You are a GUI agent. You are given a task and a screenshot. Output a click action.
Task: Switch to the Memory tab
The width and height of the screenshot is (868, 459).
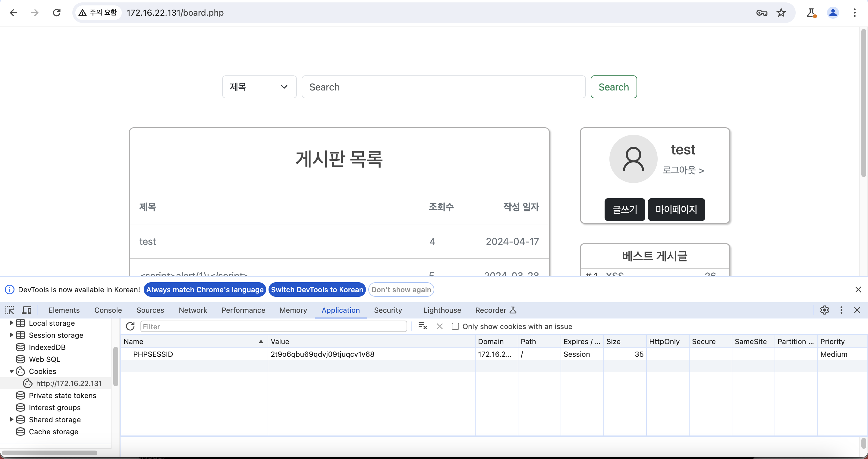tap(293, 310)
